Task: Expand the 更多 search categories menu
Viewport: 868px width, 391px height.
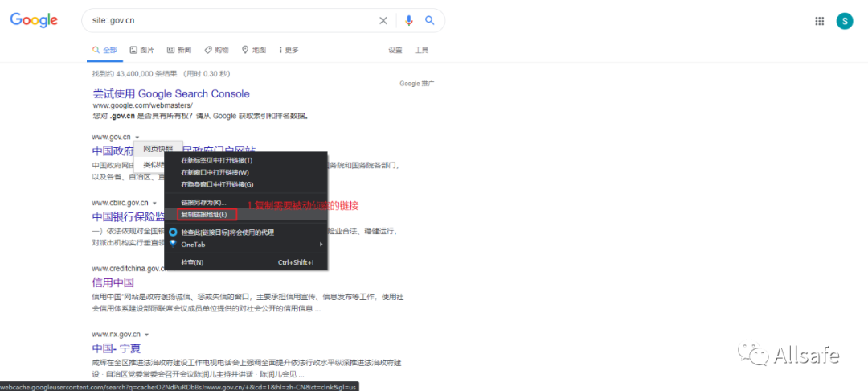Action: click(289, 50)
